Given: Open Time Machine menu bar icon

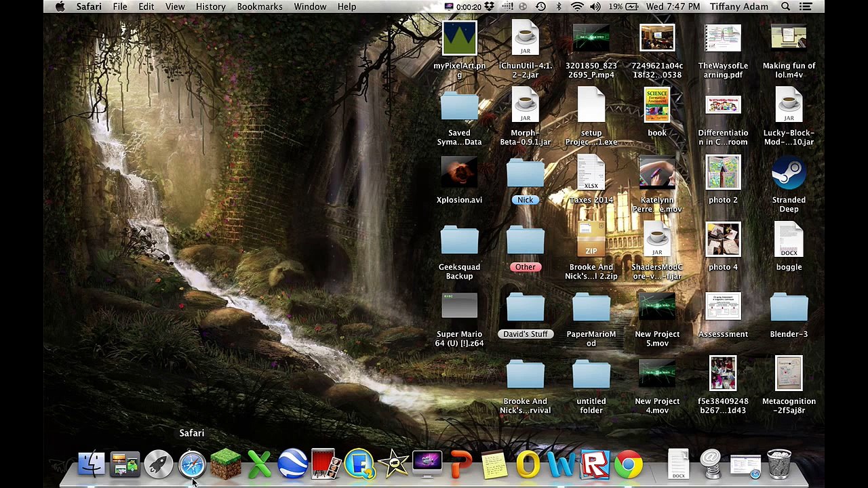Looking at the screenshot, I should click(540, 7).
